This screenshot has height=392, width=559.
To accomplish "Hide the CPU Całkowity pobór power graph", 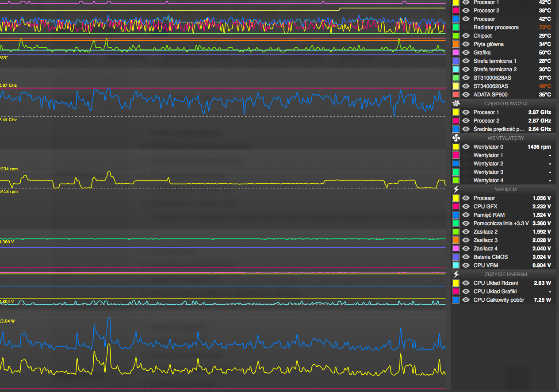I will (466, 300).
